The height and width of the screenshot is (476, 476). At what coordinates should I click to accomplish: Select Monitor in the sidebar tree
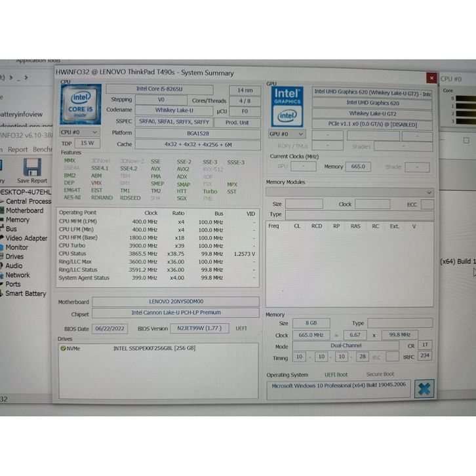pos(16,247)
